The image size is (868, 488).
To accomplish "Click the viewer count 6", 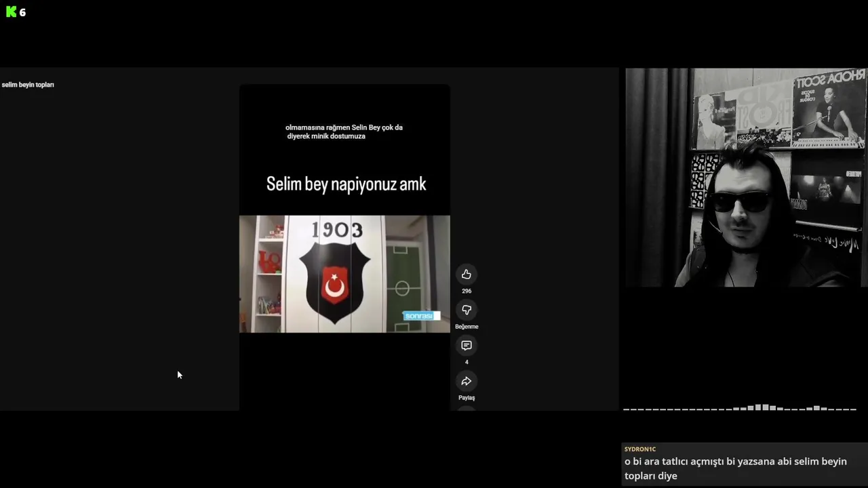I will pyautogui.click(x=22, y=12).
